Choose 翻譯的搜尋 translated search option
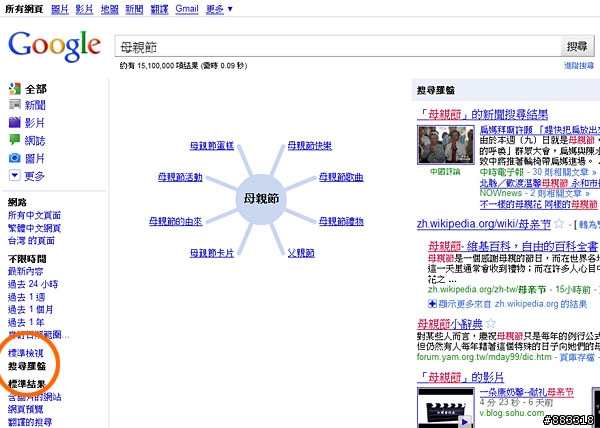Screen dimensions: 600x428 click(30, 422)
